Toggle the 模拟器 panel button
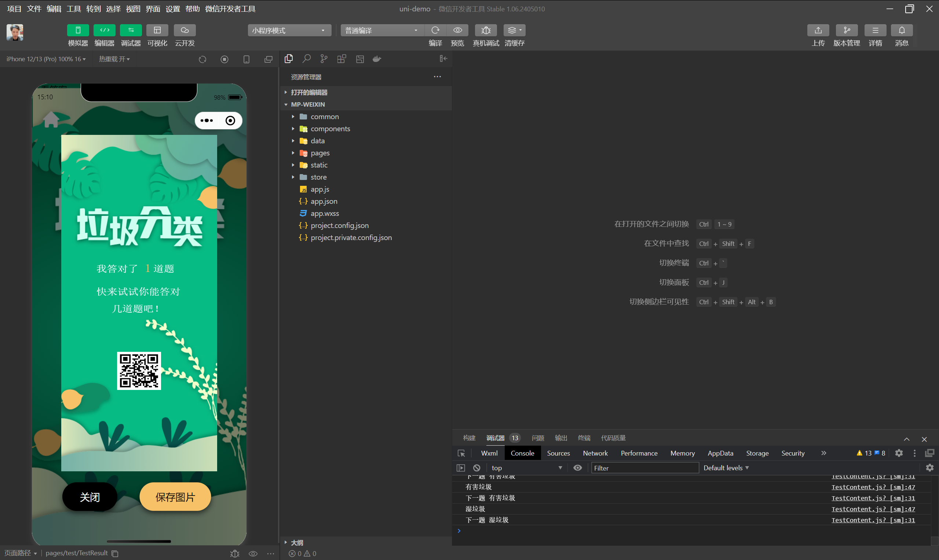The width and height of the screenshot is (939, 560). pyautogui.click(x=78, y=30)
